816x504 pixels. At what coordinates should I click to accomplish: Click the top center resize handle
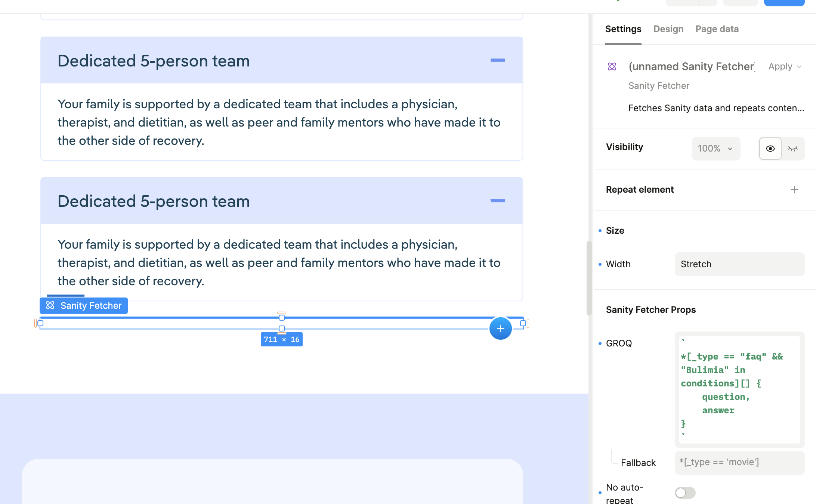282,317
